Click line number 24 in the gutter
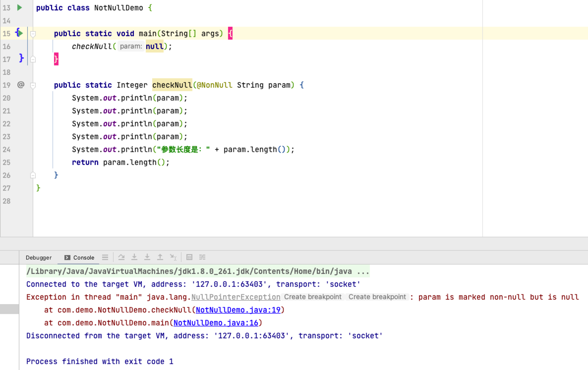Viewport: 588px width, 370px height. tap(7, 150)
